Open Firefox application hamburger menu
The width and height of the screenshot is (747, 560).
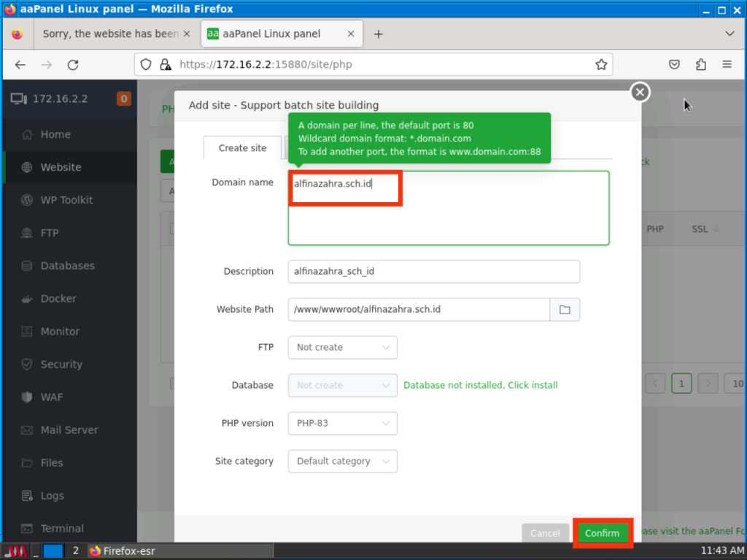tap(727, 65)
